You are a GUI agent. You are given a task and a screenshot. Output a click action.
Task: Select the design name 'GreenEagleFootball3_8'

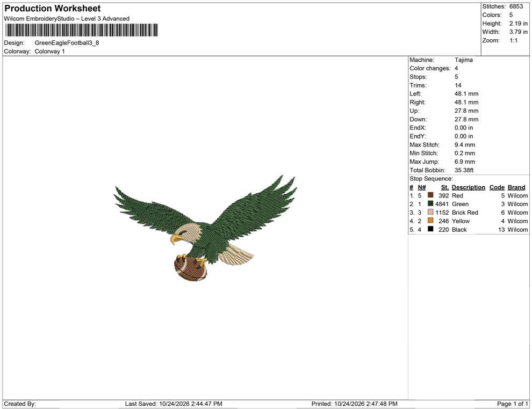point(67,43)
